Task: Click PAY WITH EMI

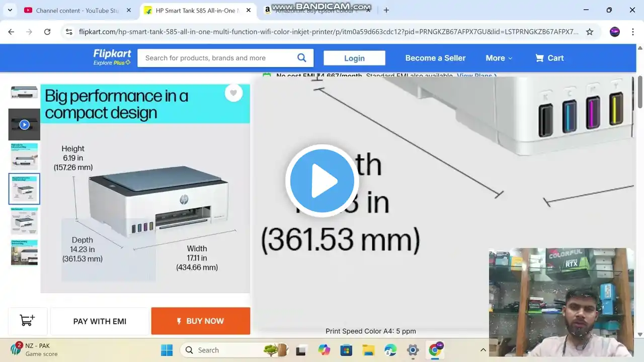Action: pos(100,321)
